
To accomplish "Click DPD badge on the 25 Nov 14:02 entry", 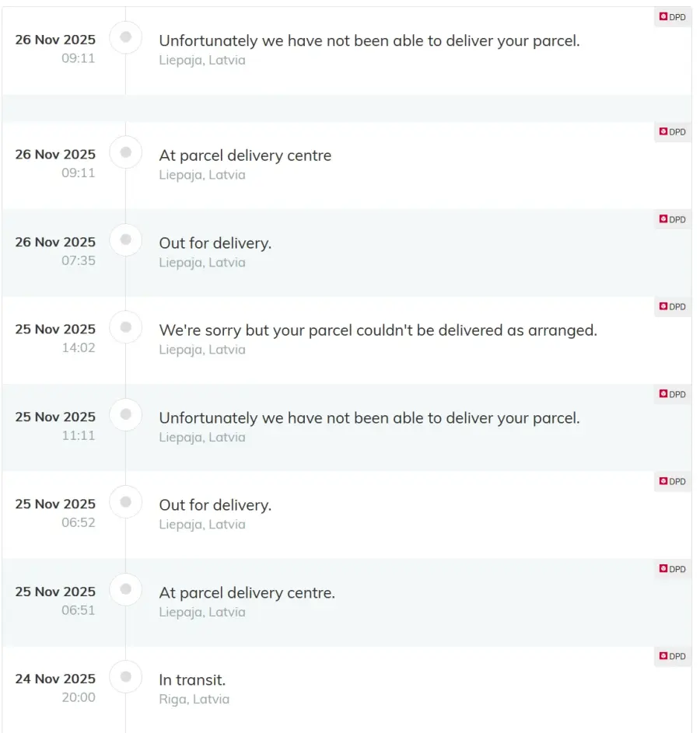I will coord(673,307).
